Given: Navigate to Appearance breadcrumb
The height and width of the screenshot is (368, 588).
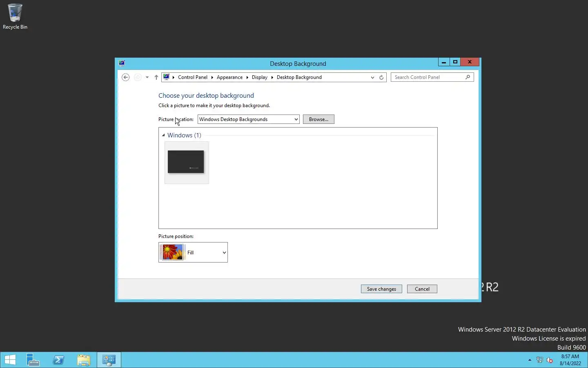Looking at the screenshot, I should click(x=229, y=77).
